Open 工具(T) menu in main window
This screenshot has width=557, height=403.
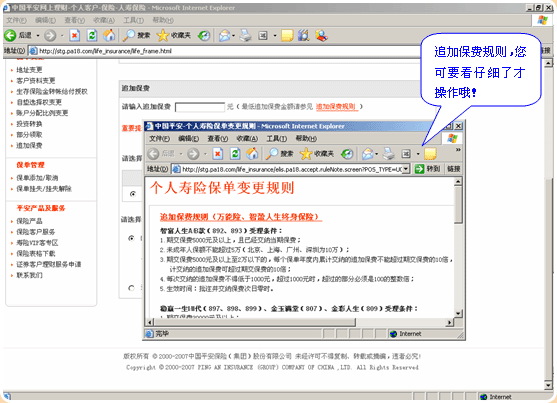point(133,20)
